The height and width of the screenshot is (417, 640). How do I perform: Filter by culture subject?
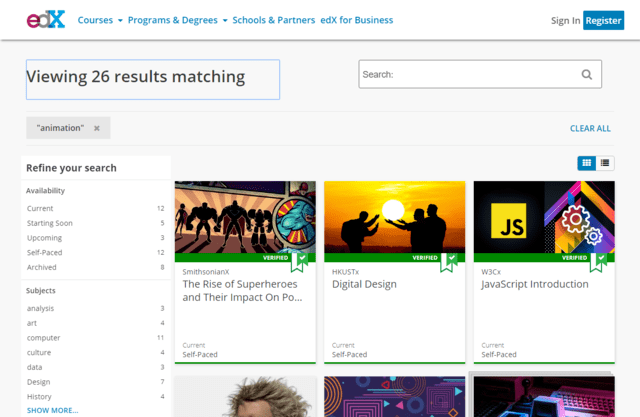96,353
